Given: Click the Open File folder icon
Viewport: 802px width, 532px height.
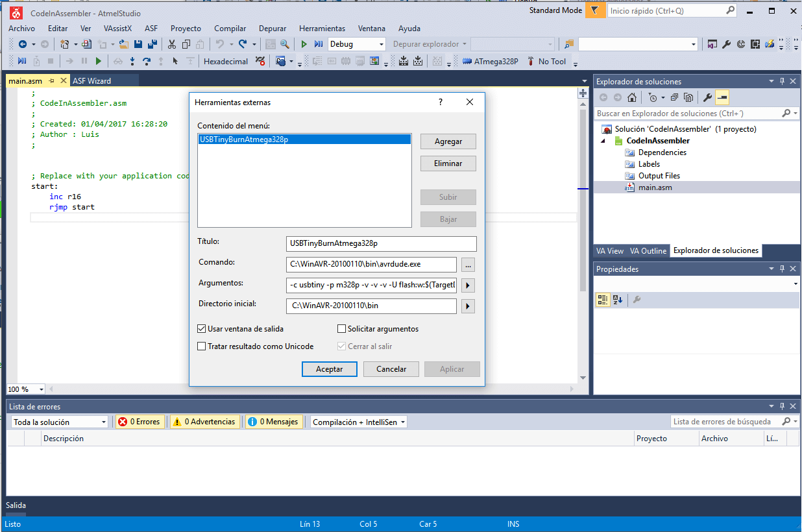Looking at the screenshot, I should click(123, 44).
